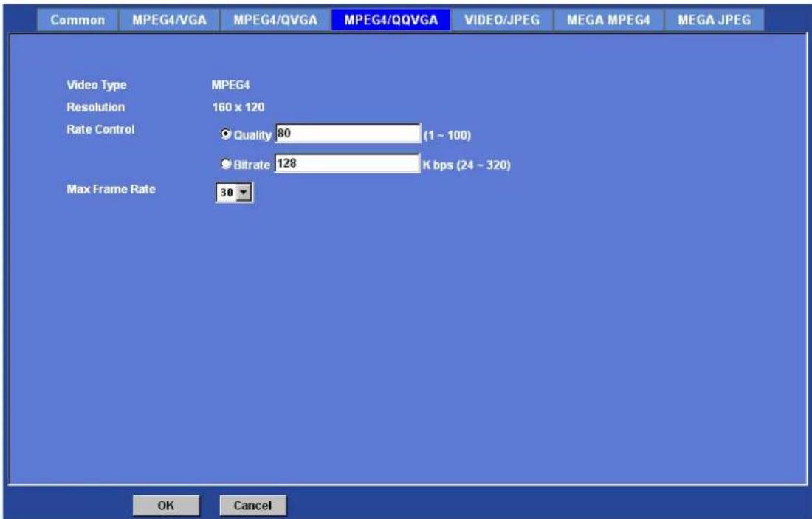
Task: Click the 160 x 120 resolution value
Action: point(238,107)
